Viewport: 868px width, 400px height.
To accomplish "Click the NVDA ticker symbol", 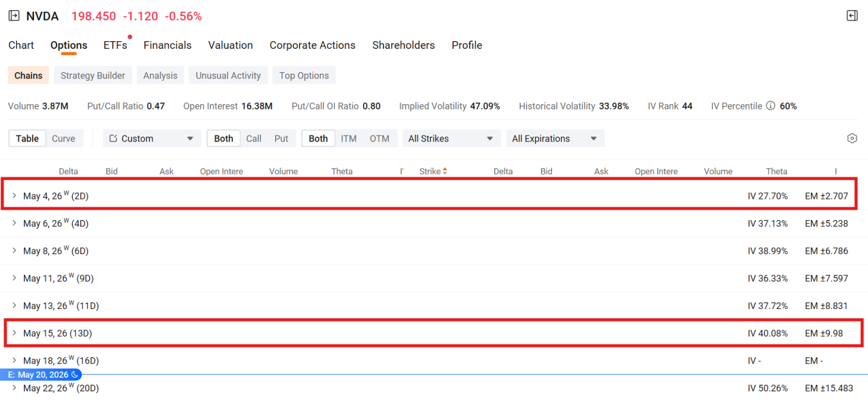I will click(42, 16).
